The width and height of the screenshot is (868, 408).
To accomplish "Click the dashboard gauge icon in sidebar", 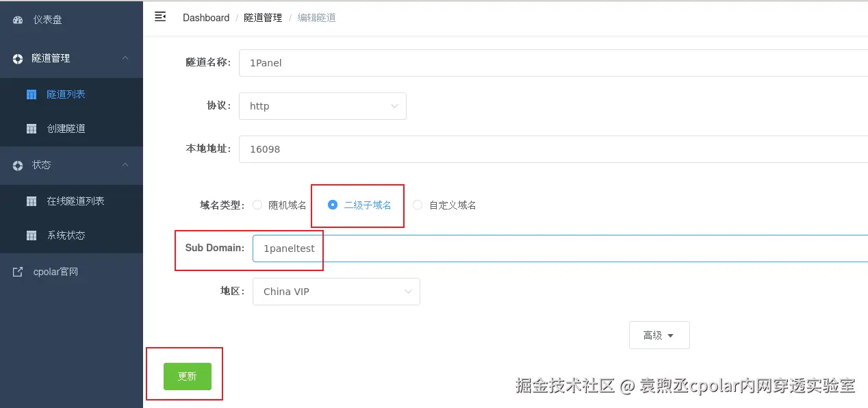I will pyautogui.click(x=18, y=20).
